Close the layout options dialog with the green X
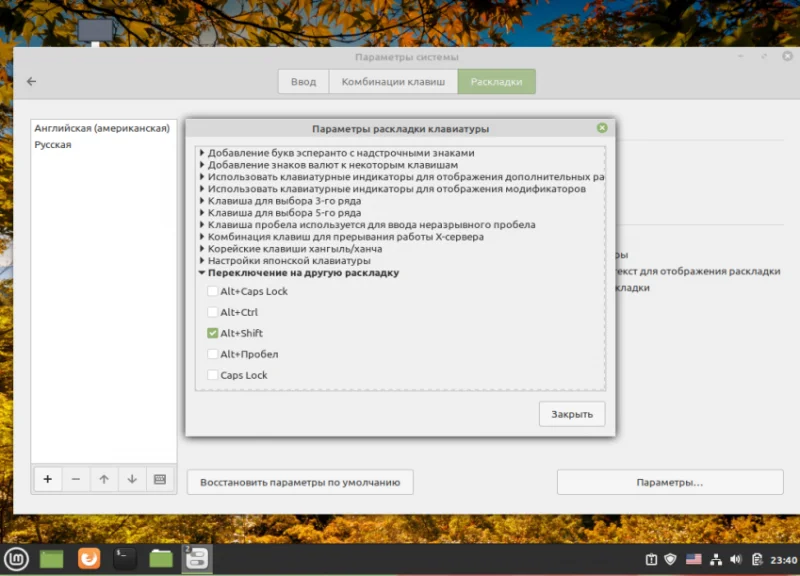Screen dimensions: 800x576 click(x=602, y=128)
